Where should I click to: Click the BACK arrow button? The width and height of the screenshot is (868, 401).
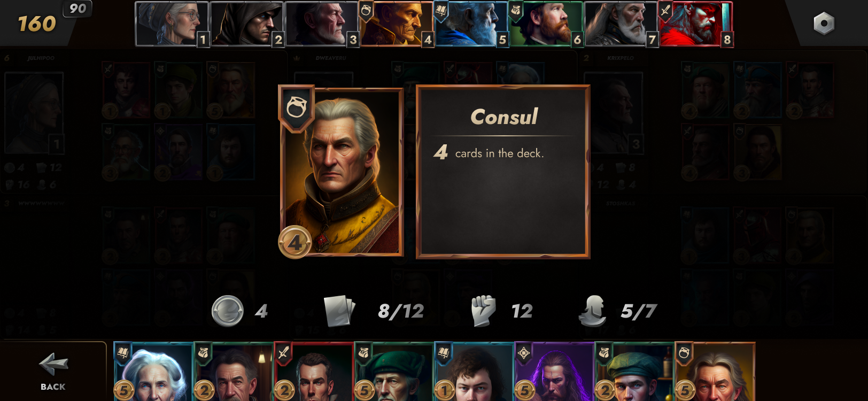[x=53, y=371]
